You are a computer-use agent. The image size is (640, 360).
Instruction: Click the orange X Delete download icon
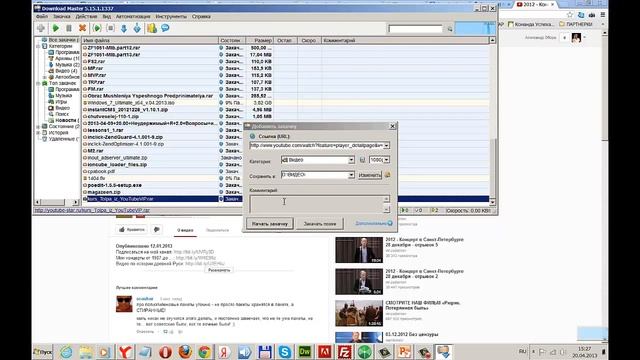[x=82, y=28]
